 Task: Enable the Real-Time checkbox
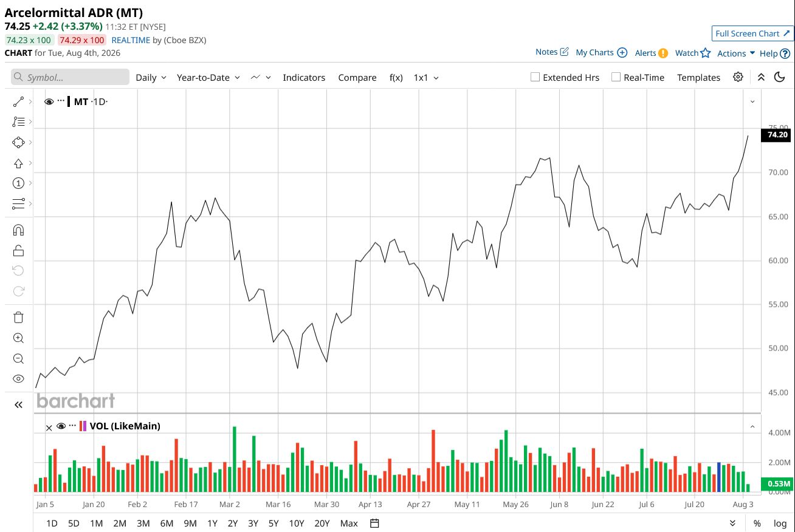coord(616,77)
